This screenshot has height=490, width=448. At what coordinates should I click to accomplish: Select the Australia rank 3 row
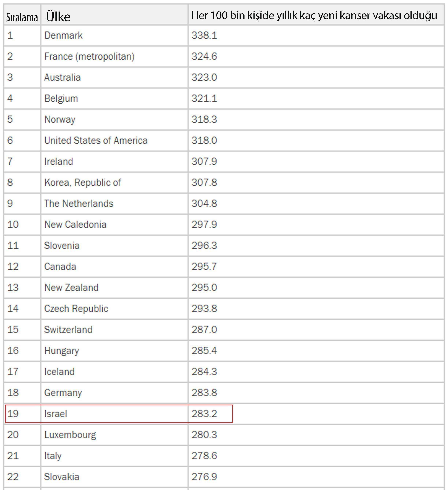[x=224, y=75]
